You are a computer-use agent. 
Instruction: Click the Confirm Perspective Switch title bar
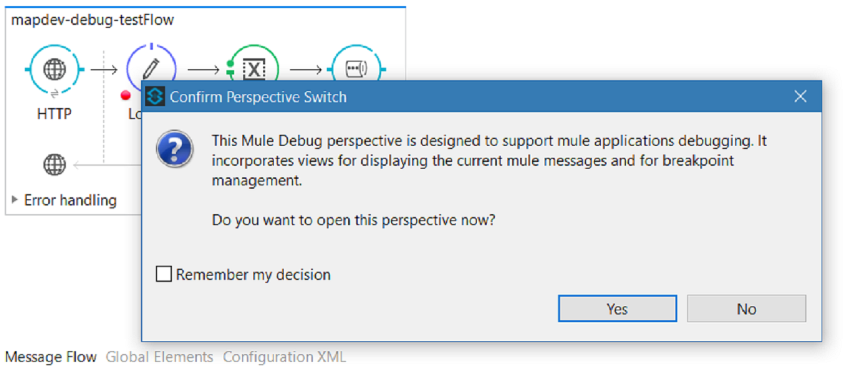coord(478,97)
